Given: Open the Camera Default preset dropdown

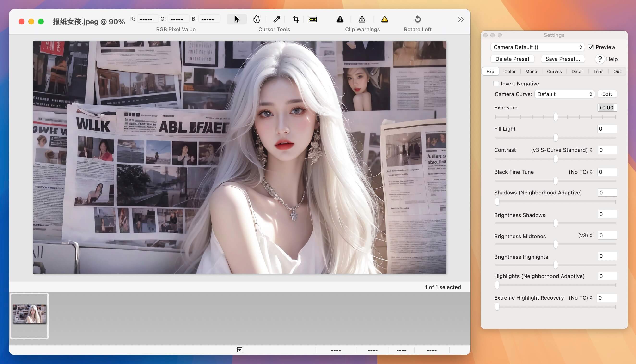Looking at the screenshot, I should click(x=537, y=47).
